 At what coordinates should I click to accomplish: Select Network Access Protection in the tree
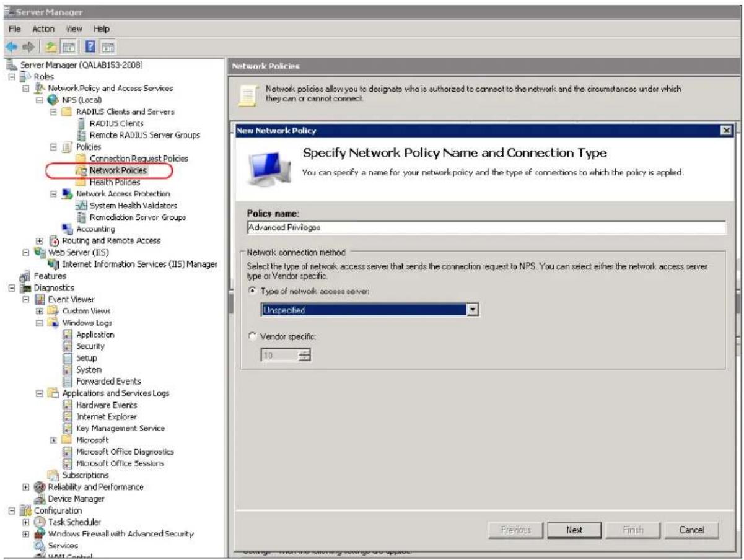pyautogui.click(x=123, y=194)
